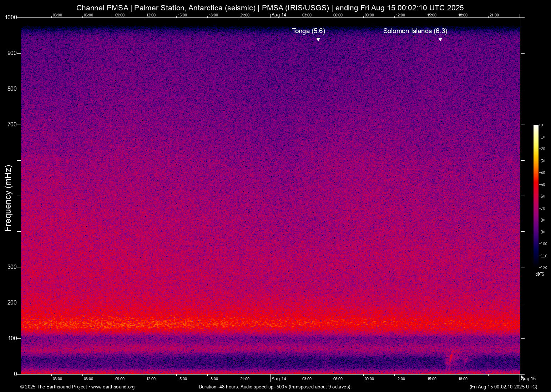
Task: Click the 12:00 time label on bottom axis
Action: (x=151, y=379)
